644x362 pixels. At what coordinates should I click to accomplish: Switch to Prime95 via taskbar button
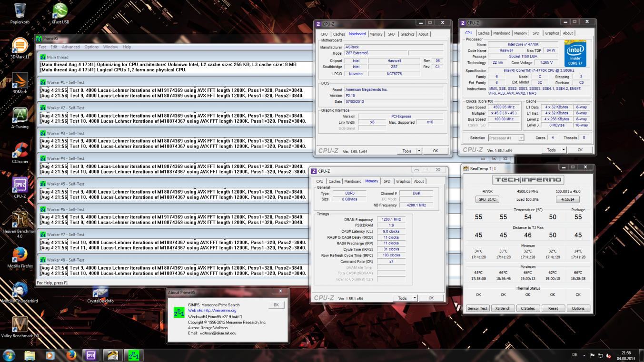134,355
